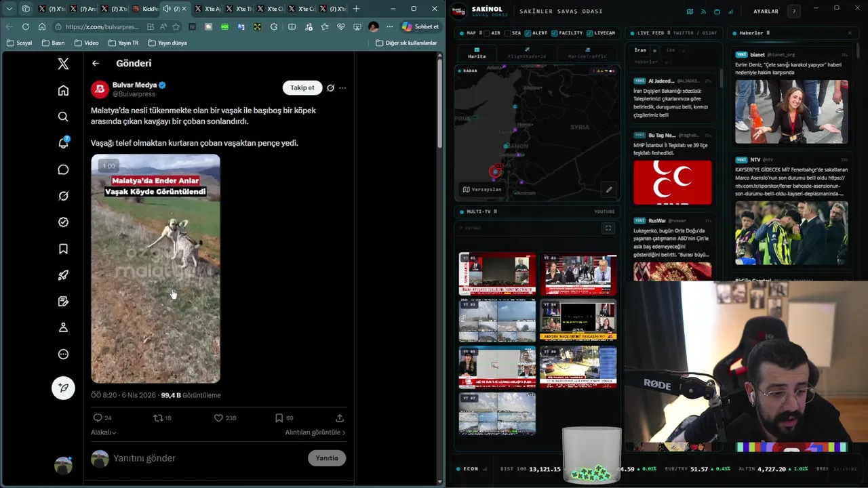Select the İran live feed tab
Viewport: 868px width, 488px height.
tap(640, 50)
